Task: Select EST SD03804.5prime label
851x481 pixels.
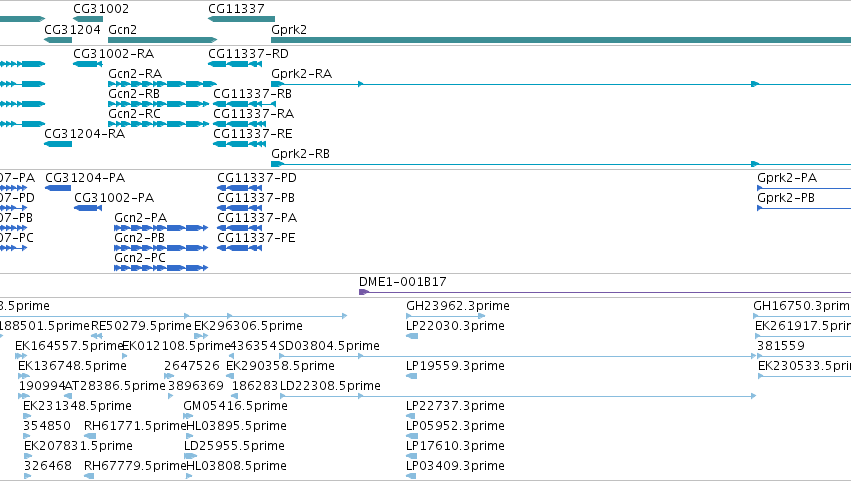Action: click(x=329, y=346)
